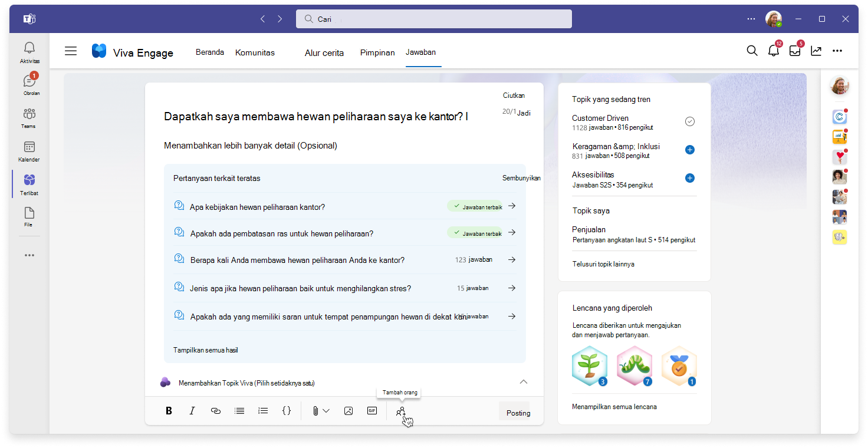Insert code snippet with braces icon

coord(287,411)
